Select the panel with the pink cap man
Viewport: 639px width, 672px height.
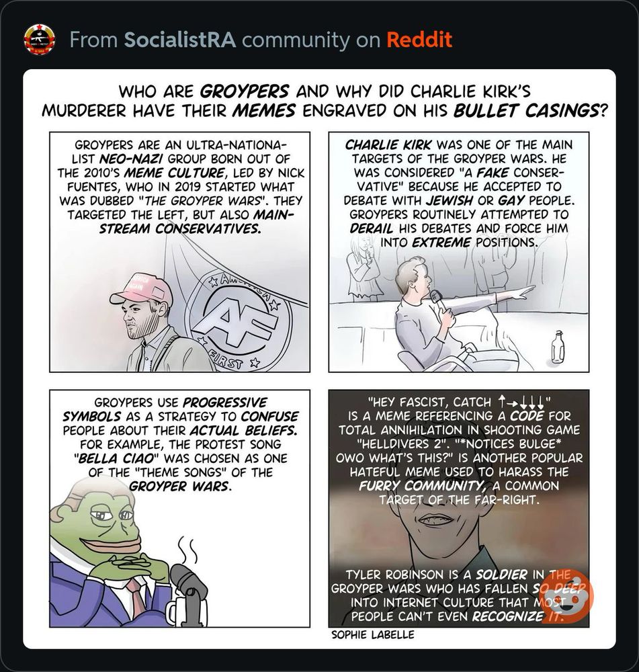[x=179, y=251]
